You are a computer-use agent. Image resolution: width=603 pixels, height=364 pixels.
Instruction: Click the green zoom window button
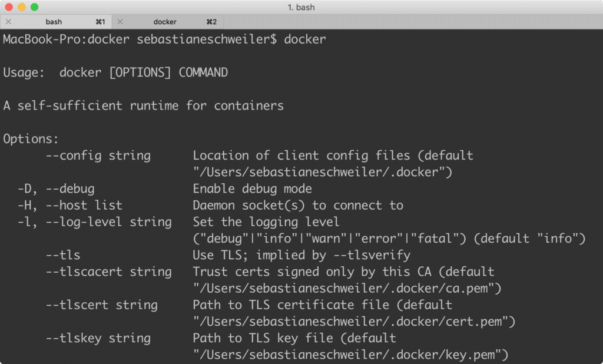(34, 7)
